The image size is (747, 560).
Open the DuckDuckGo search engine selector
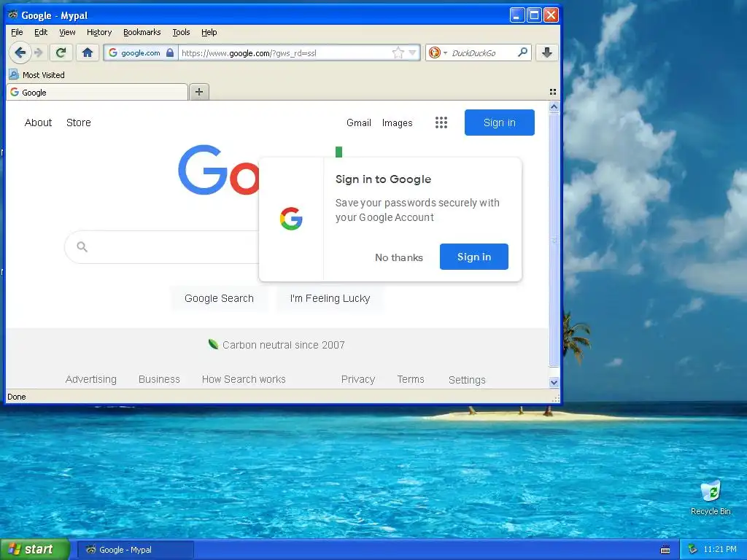438,52
